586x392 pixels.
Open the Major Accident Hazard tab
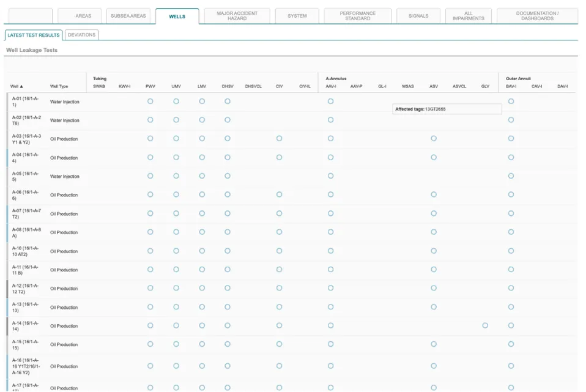point(237,16)
